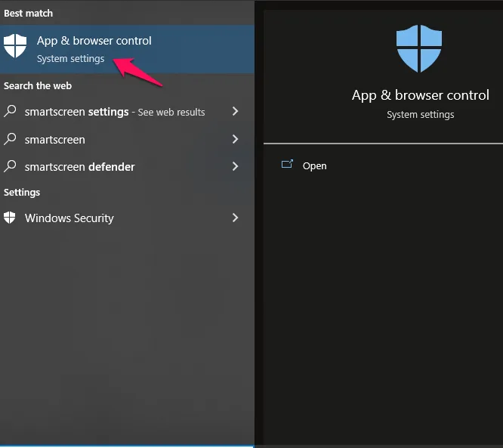The height and width of the screenshot is (448, 503).
Task: Expand the smartscreen settings chevron
Action: pyautogui.click(x=235, y=111)
